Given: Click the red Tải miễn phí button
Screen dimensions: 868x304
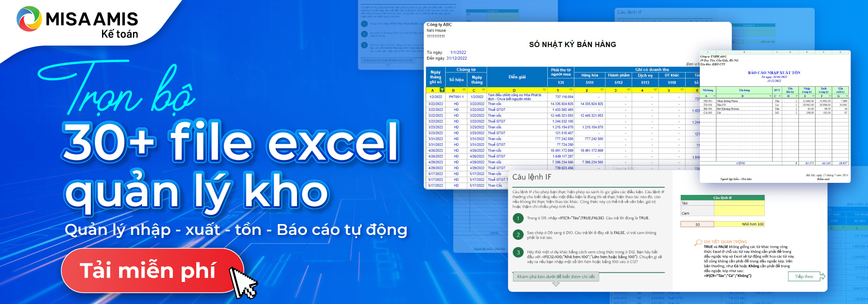Looking at the screenshot, I should click(152, 271).
